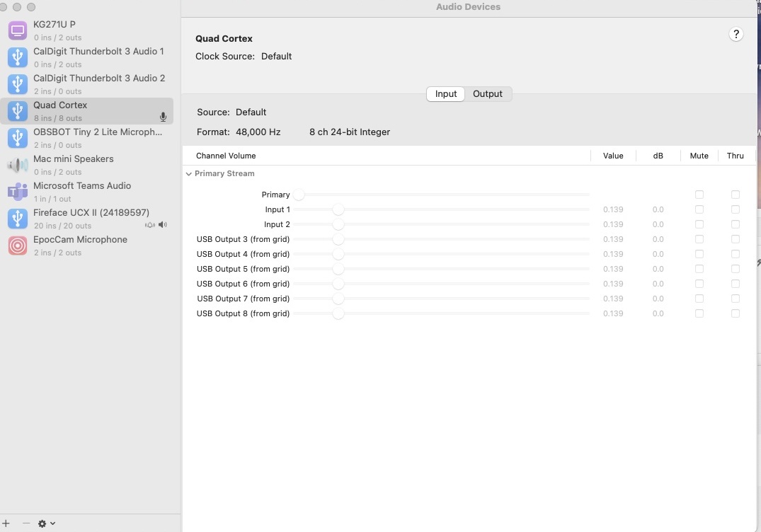This screenshot has height=532, width=761.
Task: Toggle Thru checkbox for Primary
Action: point(736,195)
